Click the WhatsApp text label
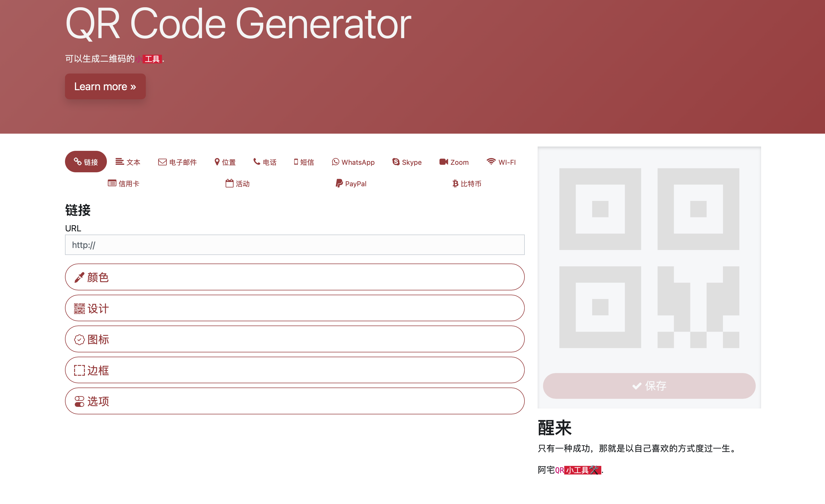825x504 pixels. pos(358,162)
